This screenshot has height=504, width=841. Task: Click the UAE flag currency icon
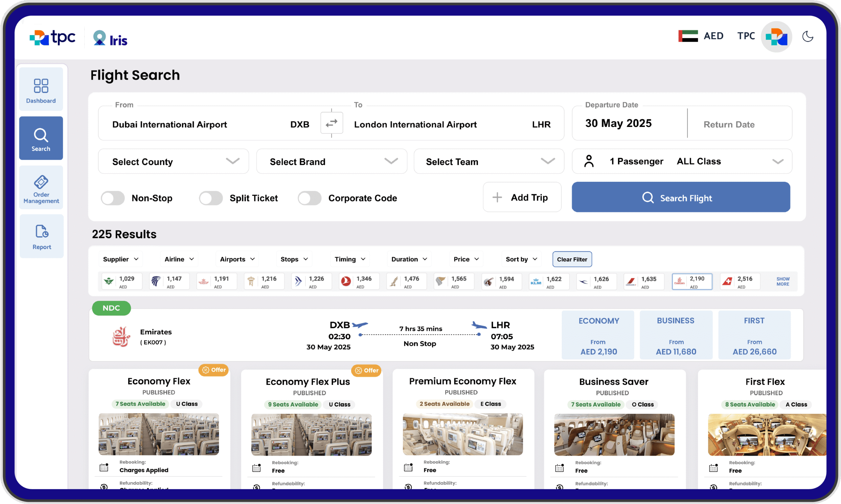[x=688, y=36]
